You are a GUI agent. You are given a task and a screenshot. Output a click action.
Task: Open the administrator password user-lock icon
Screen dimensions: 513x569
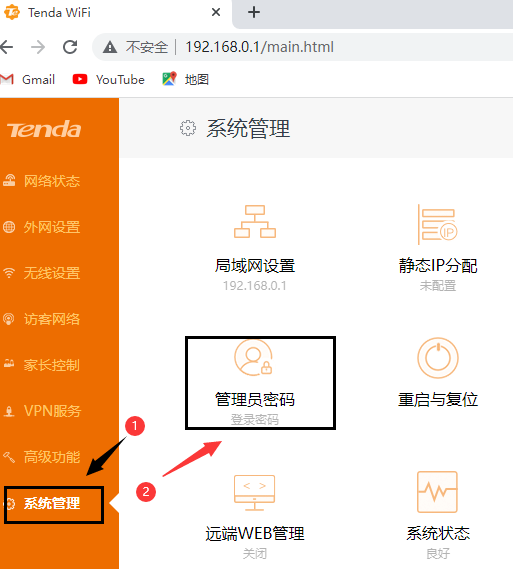(253, 358)
